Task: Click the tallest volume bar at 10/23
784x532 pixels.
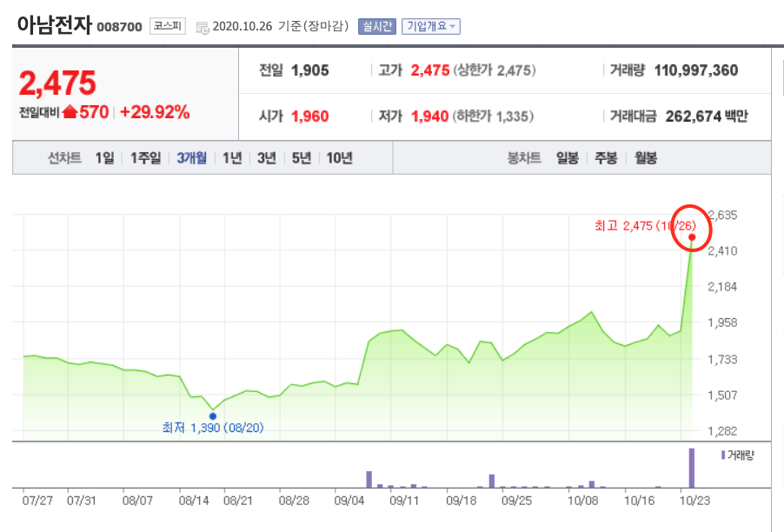Action: 692,468
